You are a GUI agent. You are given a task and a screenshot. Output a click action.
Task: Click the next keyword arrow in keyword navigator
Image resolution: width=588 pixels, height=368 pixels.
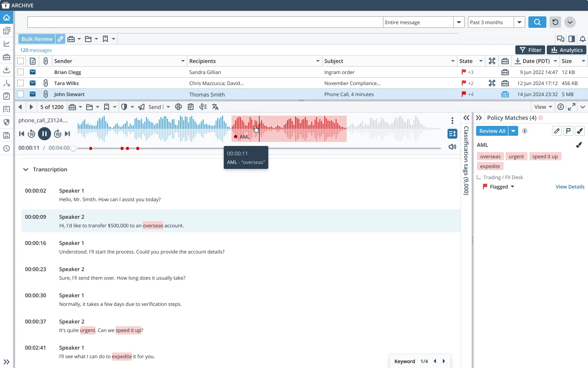tap(444, 361)
